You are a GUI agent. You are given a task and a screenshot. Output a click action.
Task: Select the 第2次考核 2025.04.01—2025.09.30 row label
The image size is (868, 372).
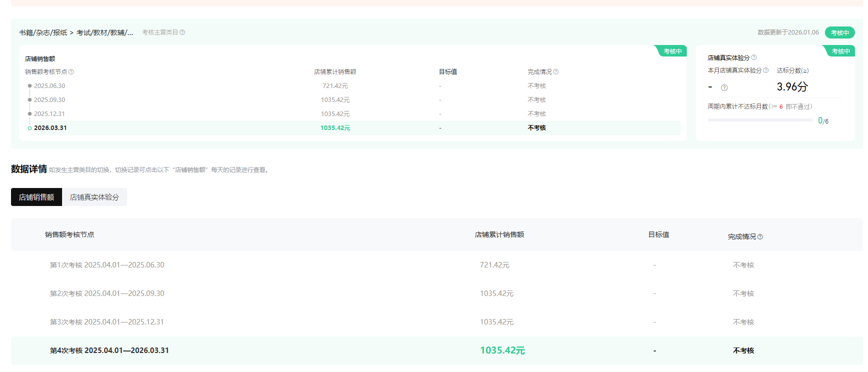point(107,293)
